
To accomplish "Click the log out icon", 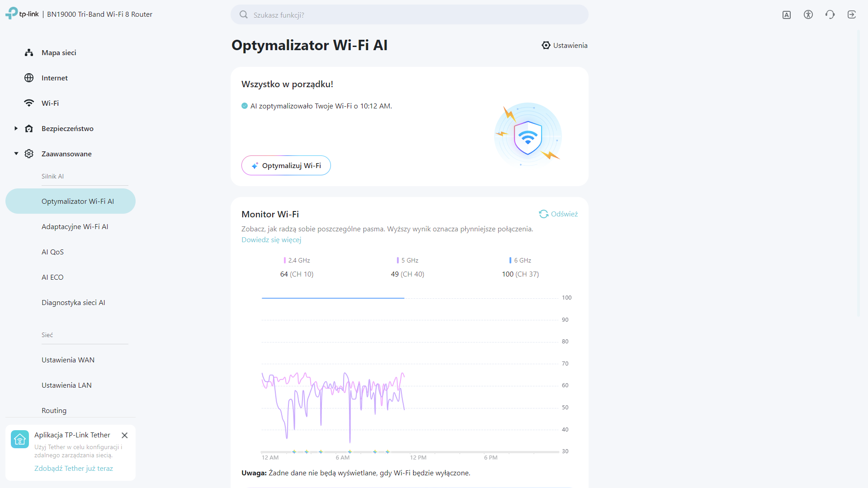I will point(852,14).
